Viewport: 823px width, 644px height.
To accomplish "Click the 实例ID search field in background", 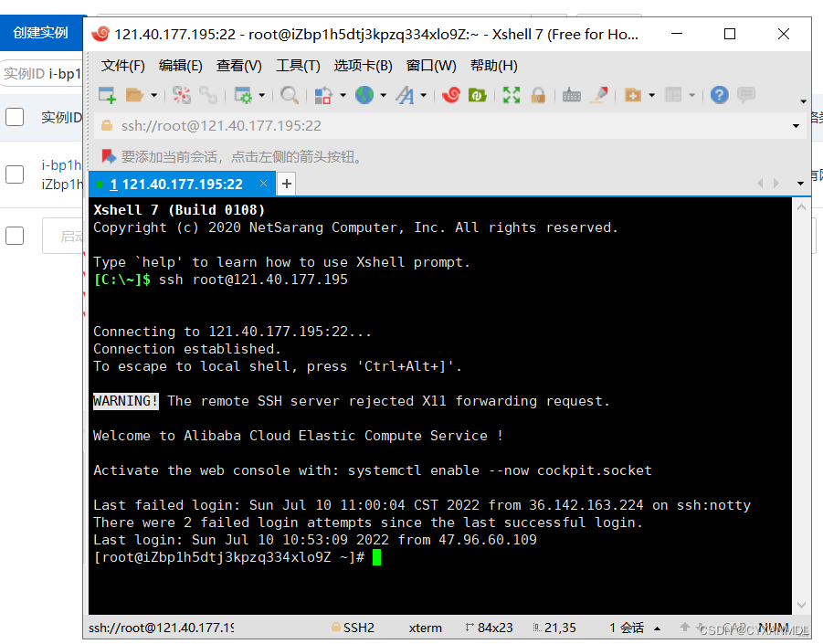I will [42, 73].
